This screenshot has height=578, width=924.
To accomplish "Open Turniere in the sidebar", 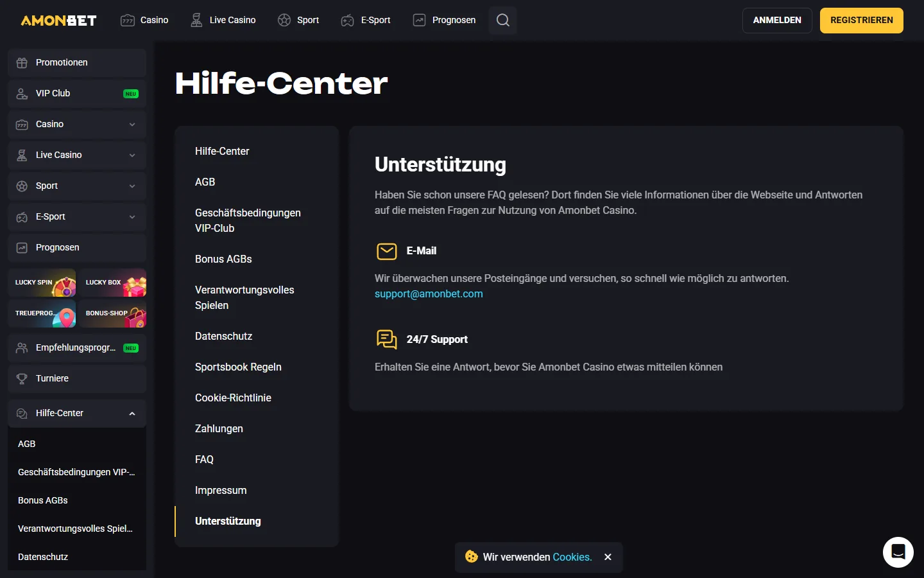I will pyautogui.click(x=77, y=378).
